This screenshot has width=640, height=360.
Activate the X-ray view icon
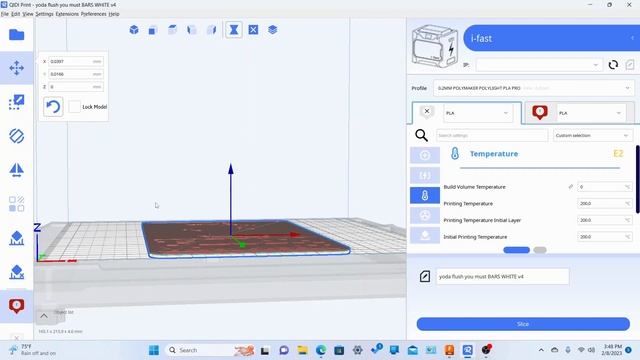point(253,30)
